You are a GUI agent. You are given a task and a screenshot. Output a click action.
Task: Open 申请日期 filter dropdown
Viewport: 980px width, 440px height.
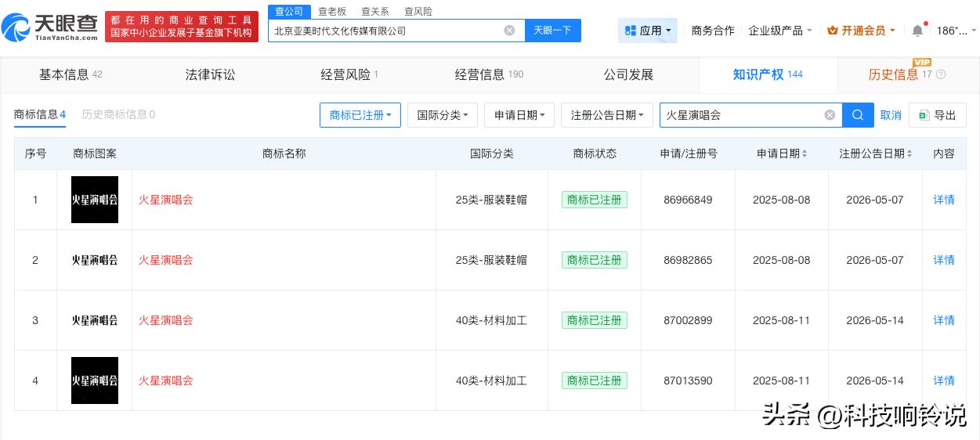(519, 115)
